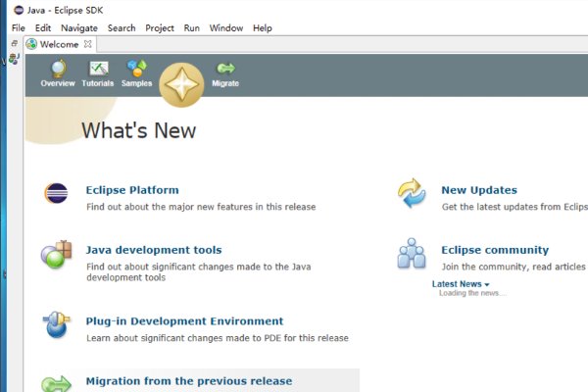Open the Eclipse Platform link
588x392 pixels.
(x=132, y=190)
